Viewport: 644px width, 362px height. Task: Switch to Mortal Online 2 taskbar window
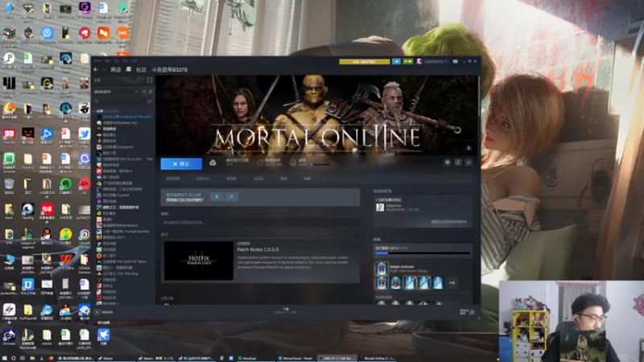378,358
